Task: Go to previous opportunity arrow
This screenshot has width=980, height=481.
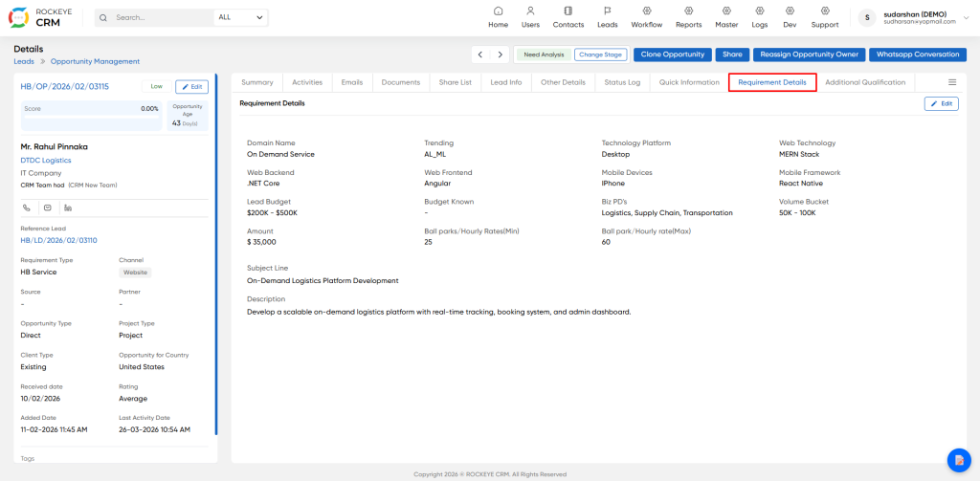Action: point(480,55)
